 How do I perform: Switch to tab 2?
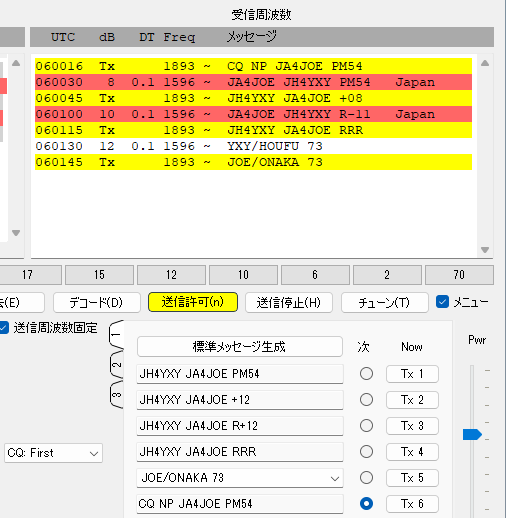click(116, 365)
